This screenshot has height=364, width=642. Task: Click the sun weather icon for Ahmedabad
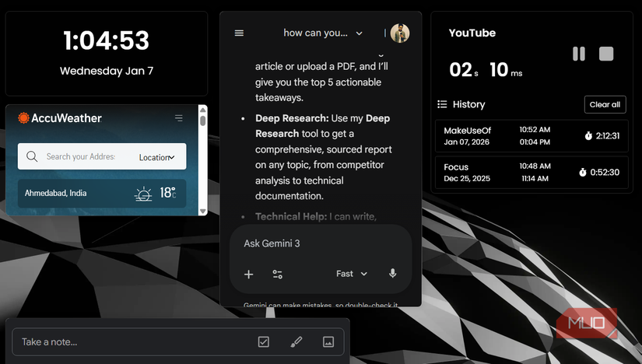pyautogui.click(x=143, y=194)
